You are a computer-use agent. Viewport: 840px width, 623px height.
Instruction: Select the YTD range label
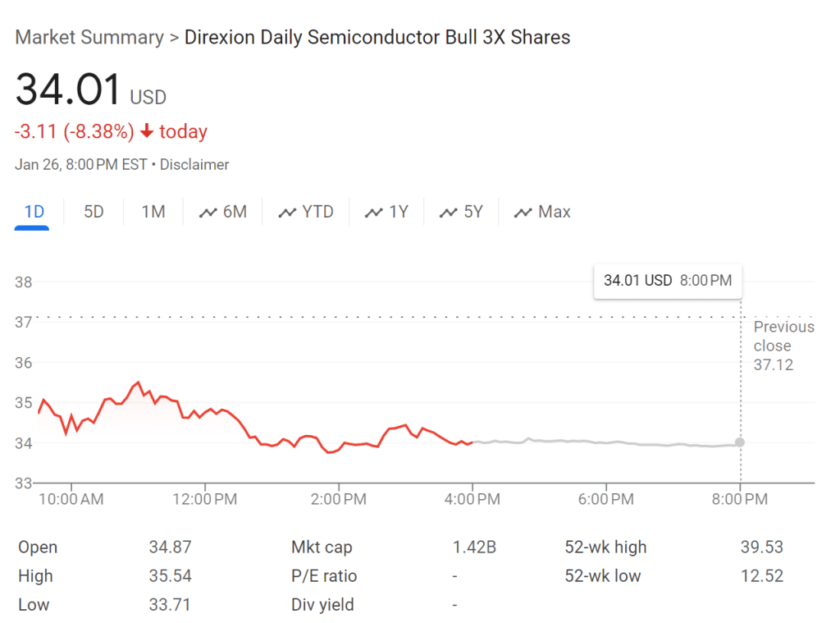pos(317,212)
